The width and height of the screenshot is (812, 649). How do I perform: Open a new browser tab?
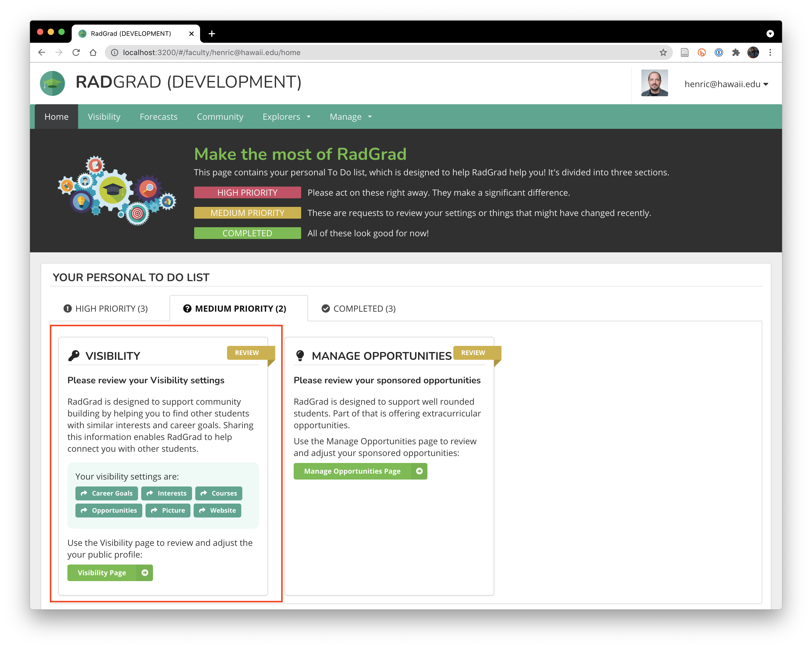[x=212, y=33]
